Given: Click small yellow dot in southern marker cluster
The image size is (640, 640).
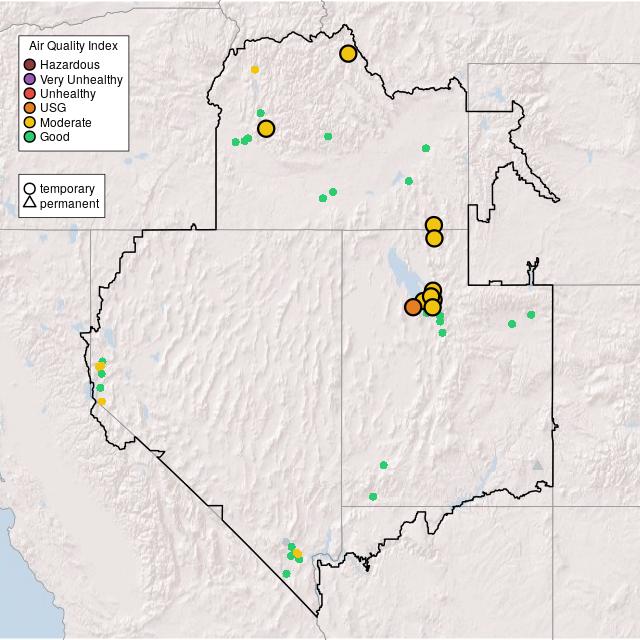Looking at the screenshot, I should click(x=297, y=553).
